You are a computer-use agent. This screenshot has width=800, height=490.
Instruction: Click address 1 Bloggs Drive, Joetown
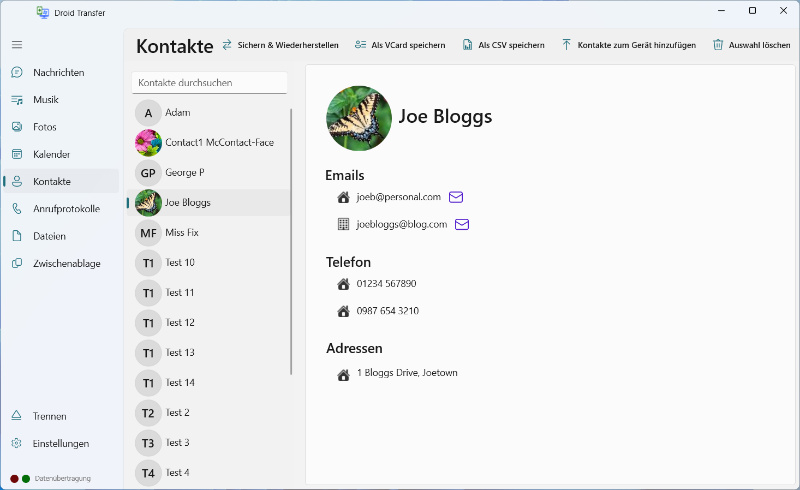(407, 373)
